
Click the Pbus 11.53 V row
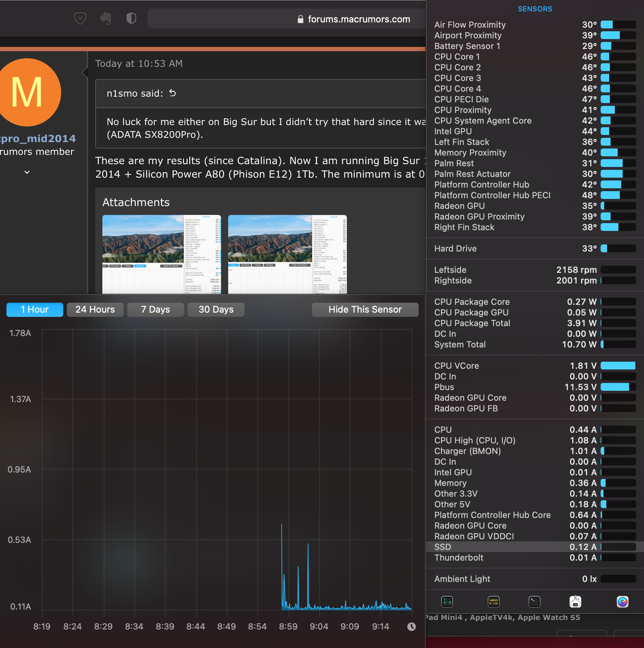click(535, 387)
